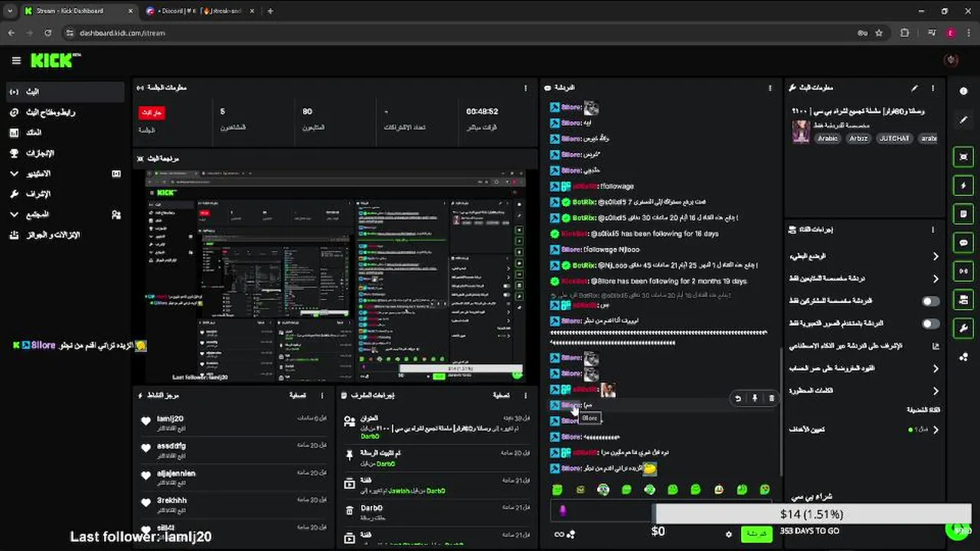The image size is (980, 551).
Task: Click the pencil icon in right sidebar strip
Action: click(963, 120)
